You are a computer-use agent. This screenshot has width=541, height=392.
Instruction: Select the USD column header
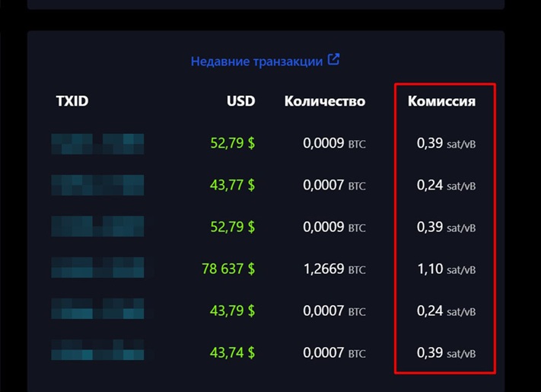coord(241,101)
